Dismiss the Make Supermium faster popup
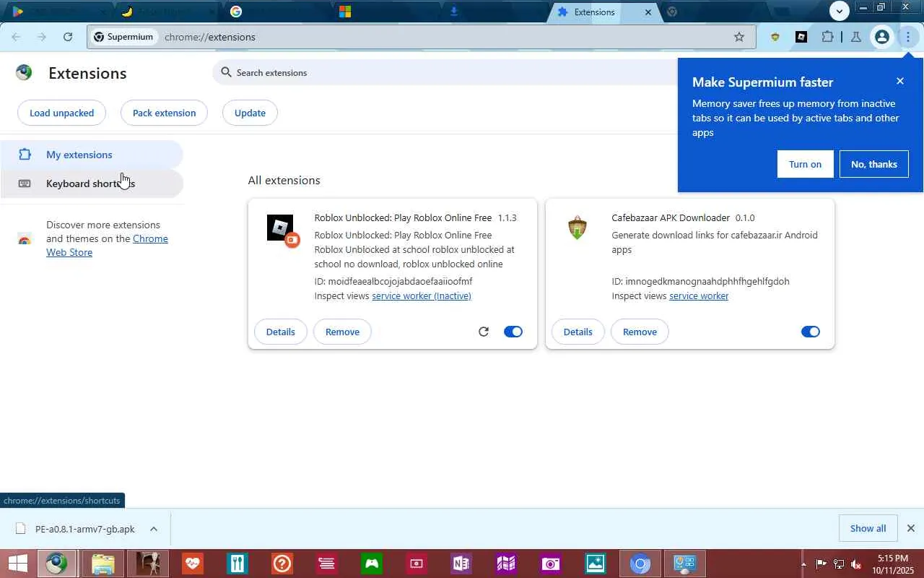Screen dimensions: 924x578 tap(899, 81)
